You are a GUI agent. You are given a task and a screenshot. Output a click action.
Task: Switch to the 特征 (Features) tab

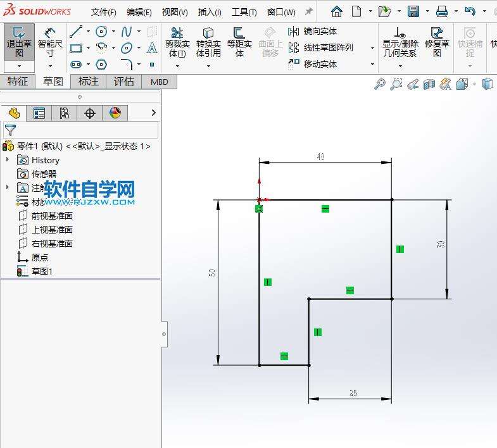click(18, 82)
